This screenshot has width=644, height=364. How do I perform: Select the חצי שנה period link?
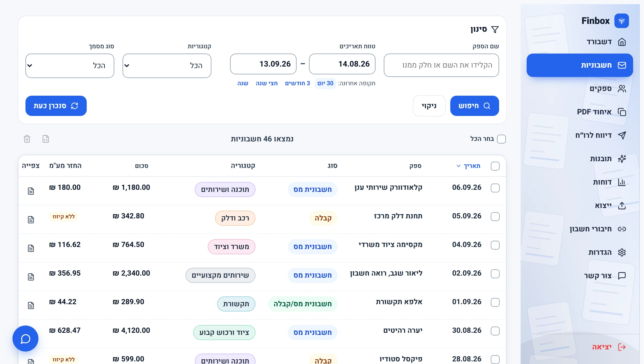point(267,83)
